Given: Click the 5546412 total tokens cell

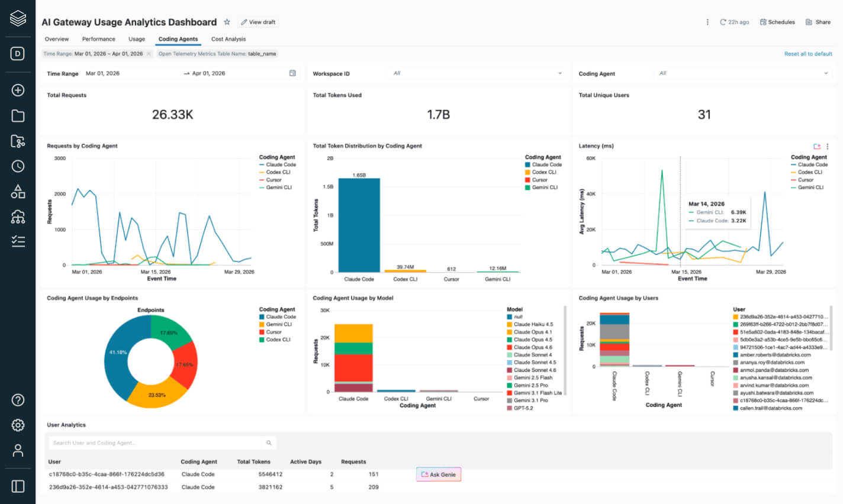Looking at the screenshot, I should point(270,474).
